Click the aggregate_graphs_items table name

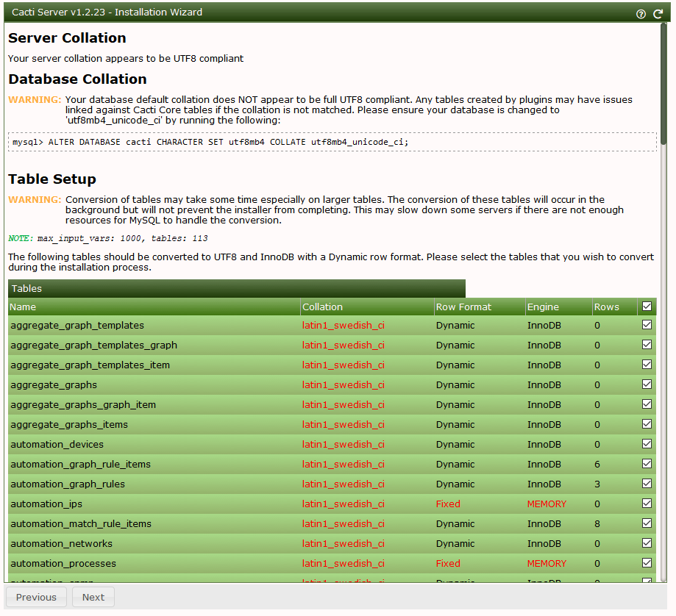(x=69, y=424)
